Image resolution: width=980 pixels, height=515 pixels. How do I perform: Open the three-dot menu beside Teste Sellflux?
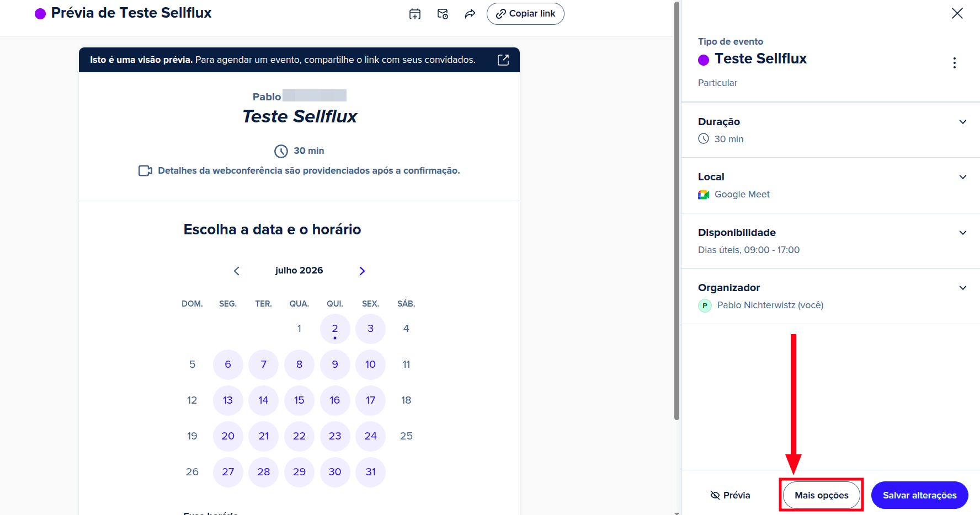pos(954,63)
